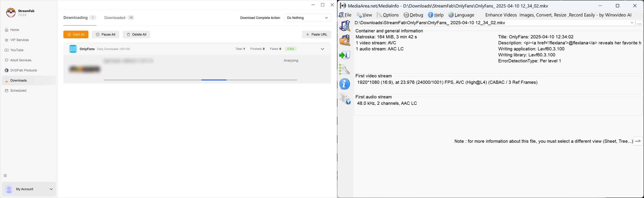
Task: Click the Paste URL button
Action: click(316, 35)
